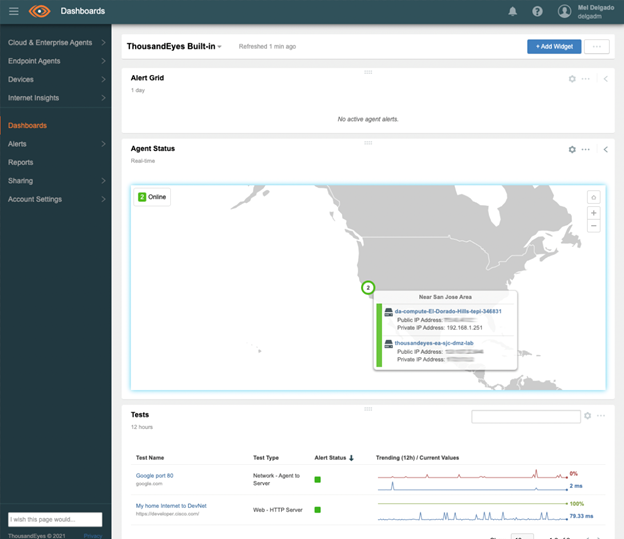Click the ThousandEyes eye logo
Screen dimensions: 624x539
39,11
